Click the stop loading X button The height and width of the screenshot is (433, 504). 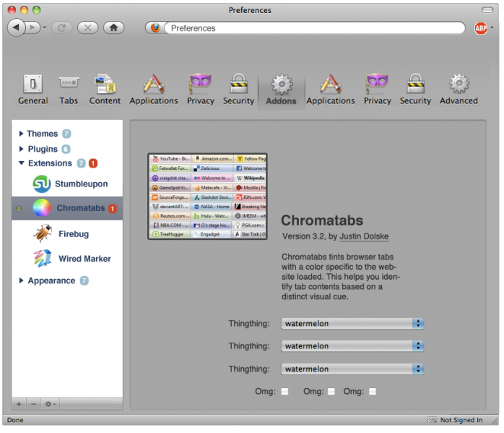[x=88, y=28]
